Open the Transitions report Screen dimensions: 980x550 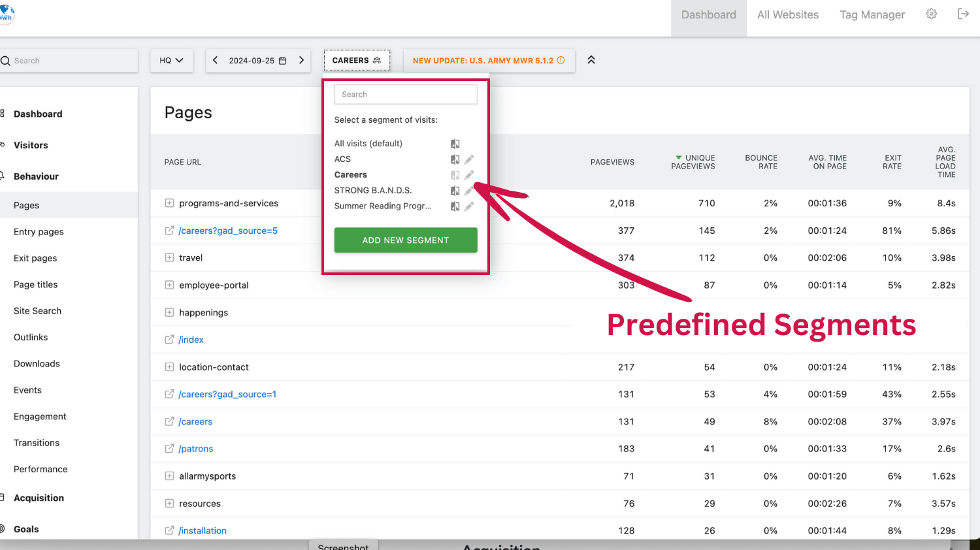tap(37, 443)
